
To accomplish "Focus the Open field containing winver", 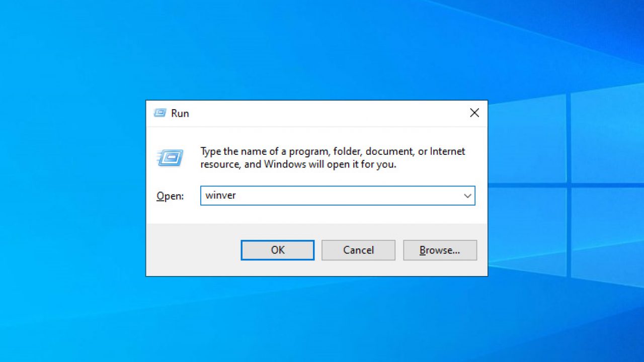I will [338, 196].
